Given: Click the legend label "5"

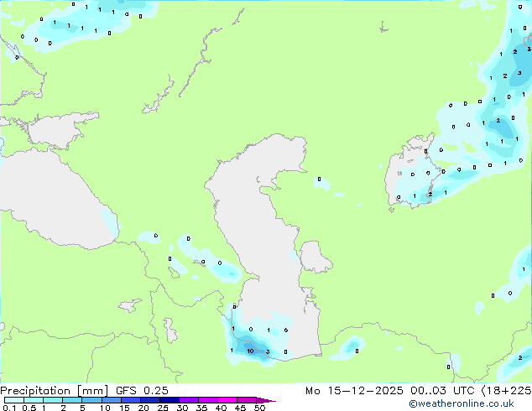Looking at the screenshot, I should [82, 408].
